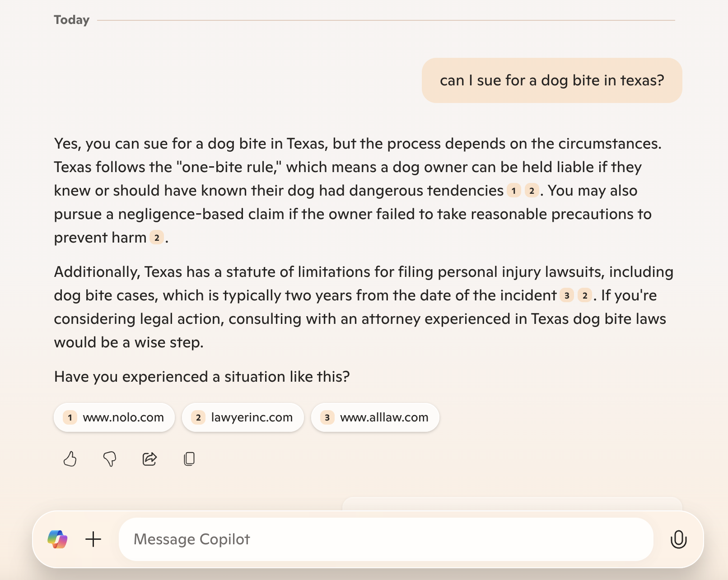Open the www.nolo.com source chip
The image size is (728, 580).
coord(114,417)
